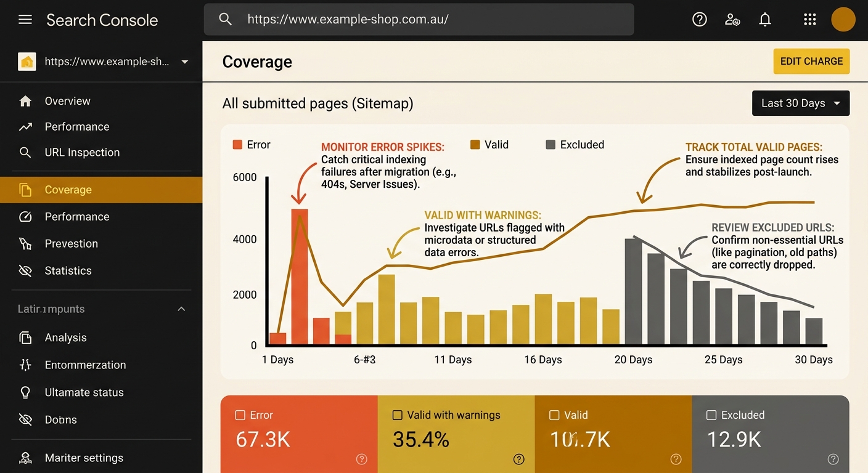Select the Coverage sidebar item

tap(101, 190)
